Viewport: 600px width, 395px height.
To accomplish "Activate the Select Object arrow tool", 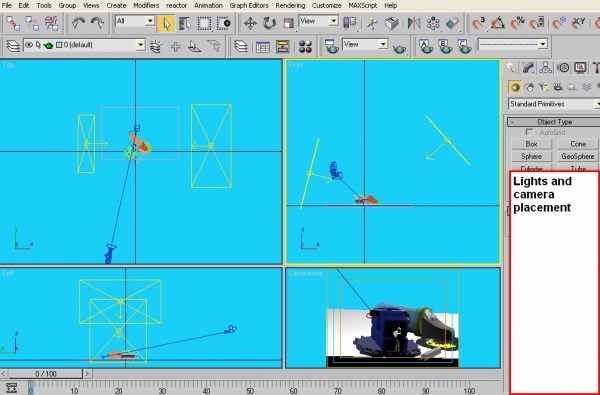I will (x=166, y=23).
